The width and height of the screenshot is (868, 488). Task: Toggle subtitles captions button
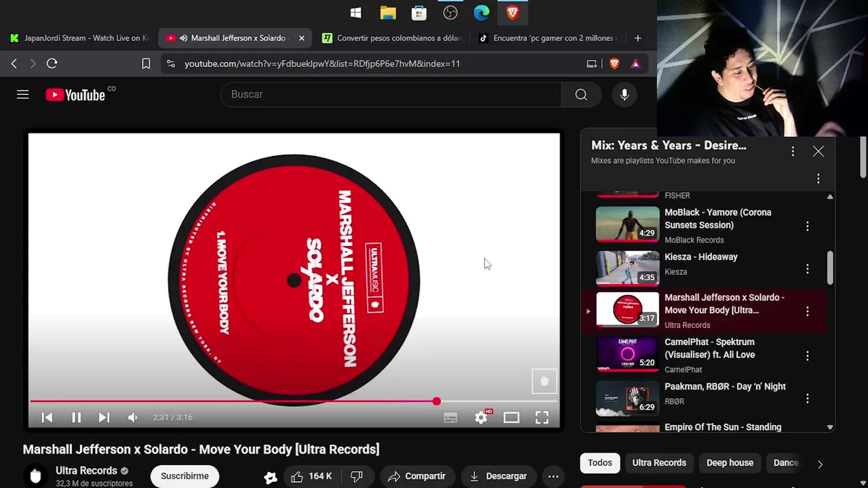(450, 418)
